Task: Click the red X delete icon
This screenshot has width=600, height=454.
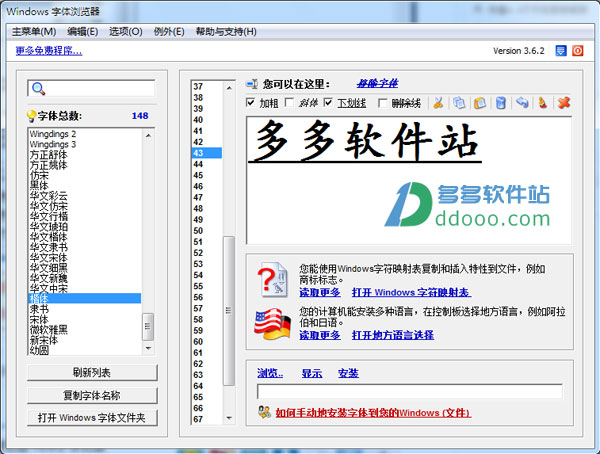Action: [x=563, y=103]
